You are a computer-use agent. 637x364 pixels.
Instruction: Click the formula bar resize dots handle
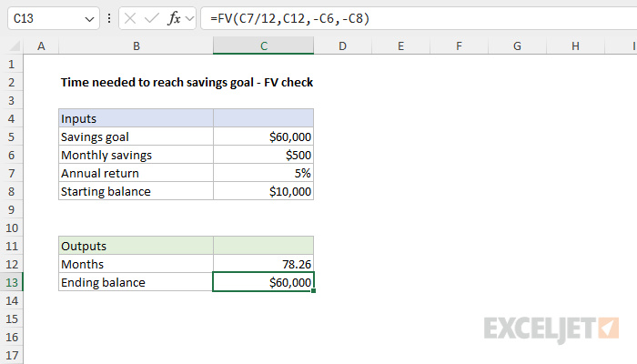pyautogui.click(x=109, y=18)
